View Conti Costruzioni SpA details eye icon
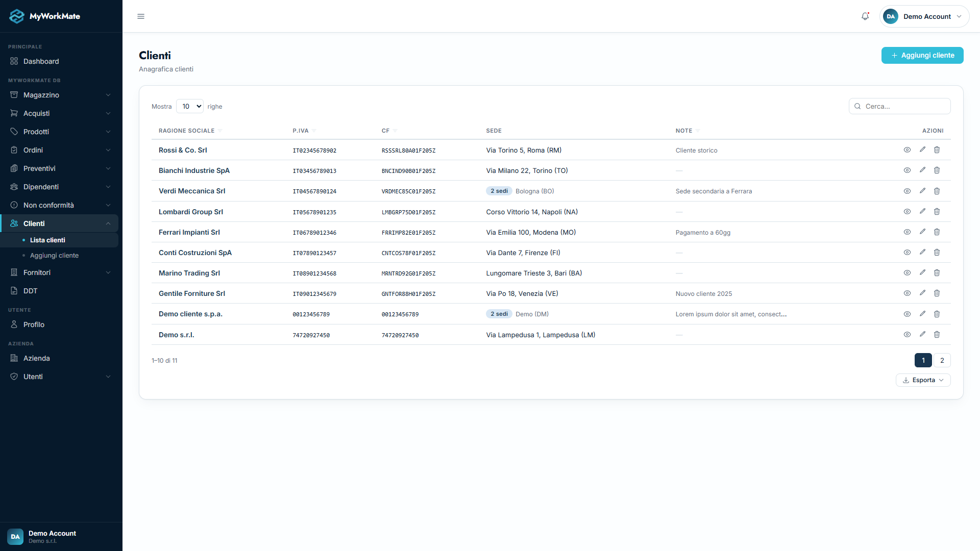The width and height of the screenshot is (980, 551). [907, 253]
